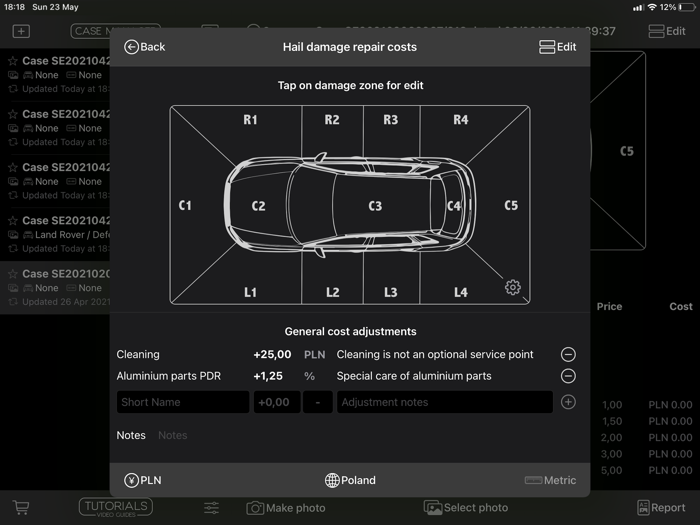Select hood zone C2
This screenshot has width=700, height=525.
[258, 206]
